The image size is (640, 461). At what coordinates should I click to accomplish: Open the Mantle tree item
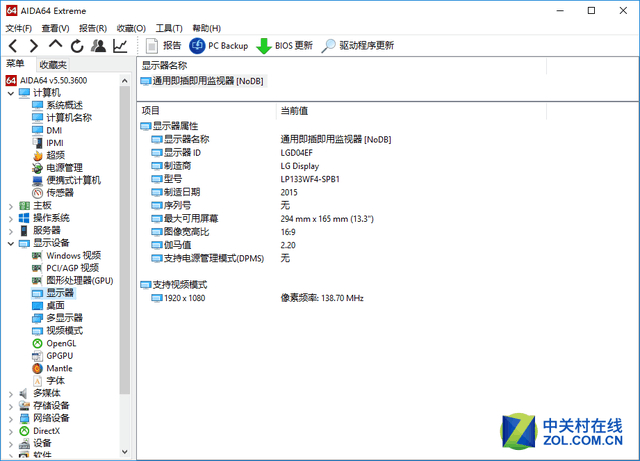pyautogui.click(x=52, y=368)
